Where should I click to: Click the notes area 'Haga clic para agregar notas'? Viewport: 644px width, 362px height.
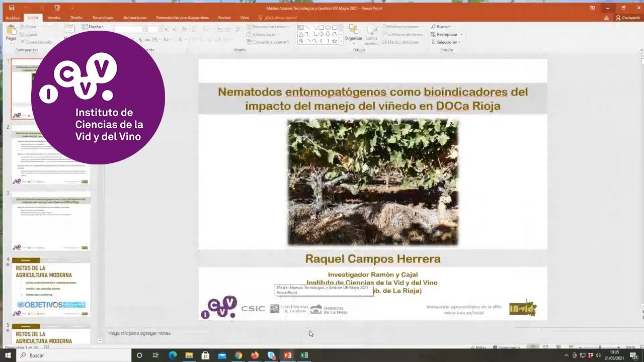point(139,333)
